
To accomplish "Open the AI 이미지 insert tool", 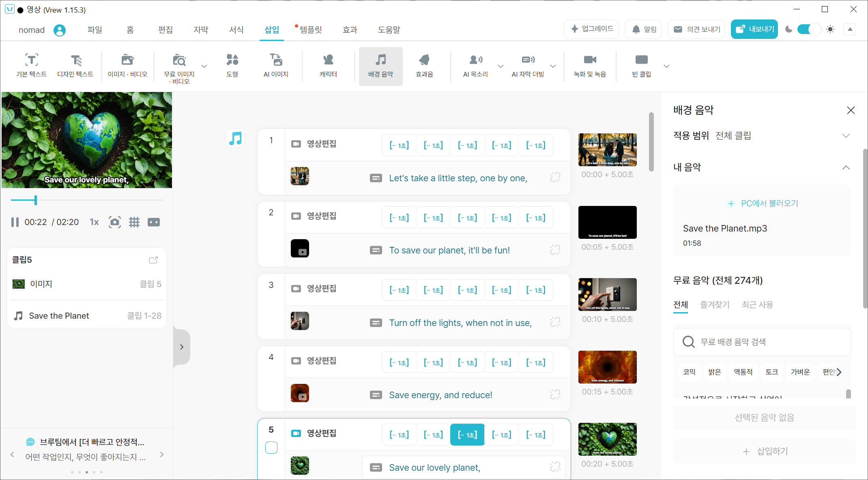I will pos(276,66).
